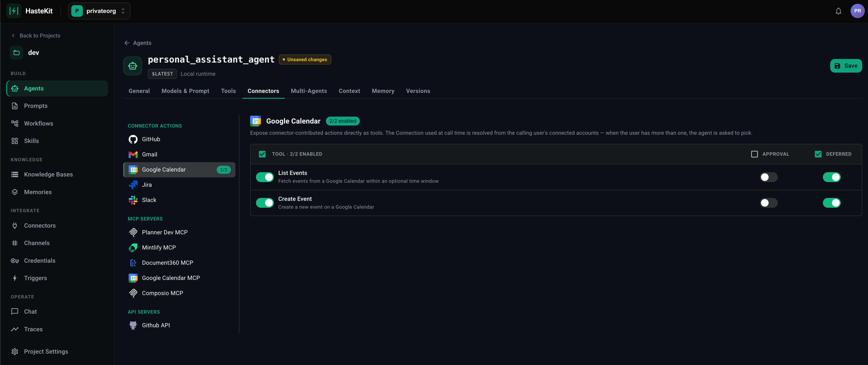Select Planner Dev MCP server

pyautogui.click(x=179, y=232)
